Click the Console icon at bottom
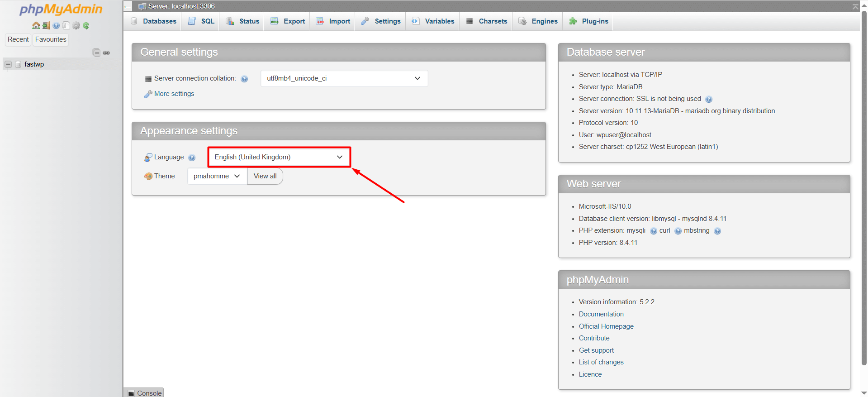 131,393
